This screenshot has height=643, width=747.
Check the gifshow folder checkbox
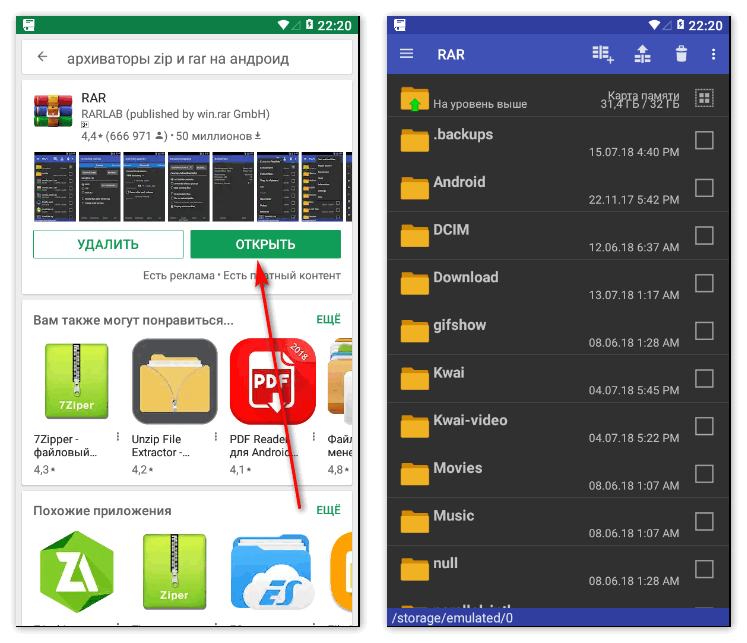click(704, 331)
